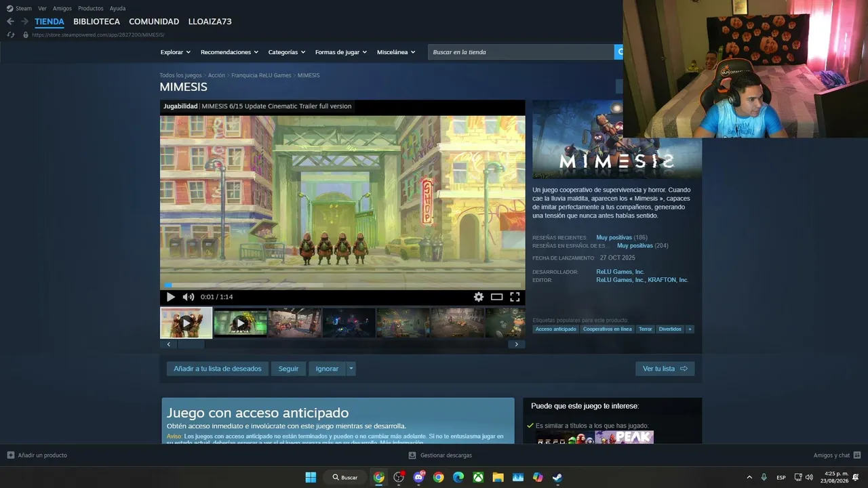Focus the Buscar en la tienda field
This screenshot has height=488, width=868.
[x=521, y=52]
